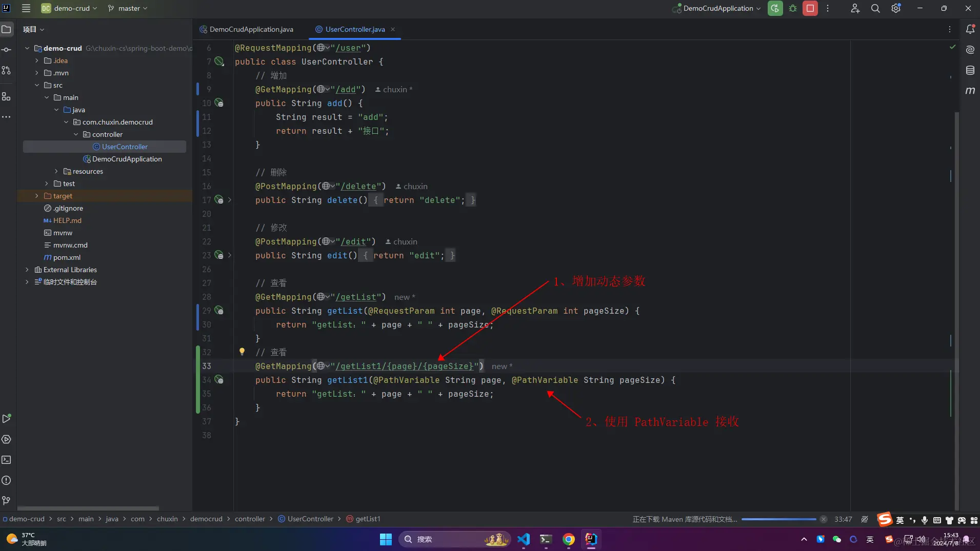The image size is (980, 551).
Task: Open Visual Studio Code from taskbar
Action: click(523, 539)
